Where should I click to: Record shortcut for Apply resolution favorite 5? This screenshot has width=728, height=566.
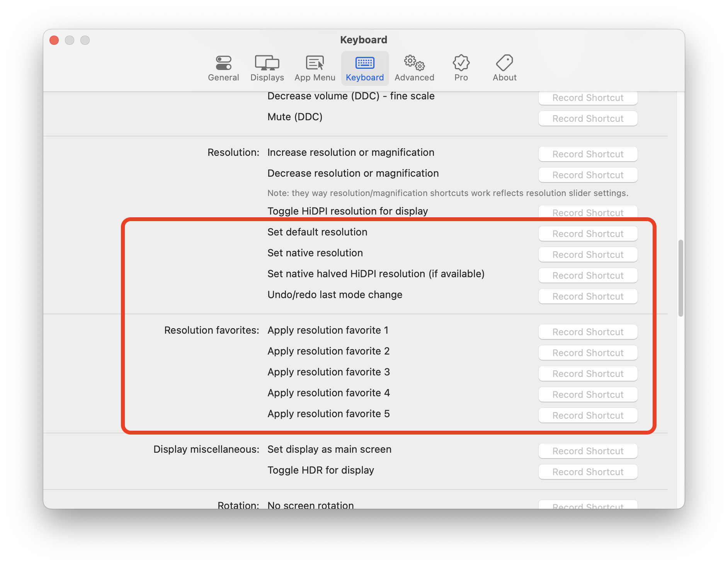[x=588, y=415]
